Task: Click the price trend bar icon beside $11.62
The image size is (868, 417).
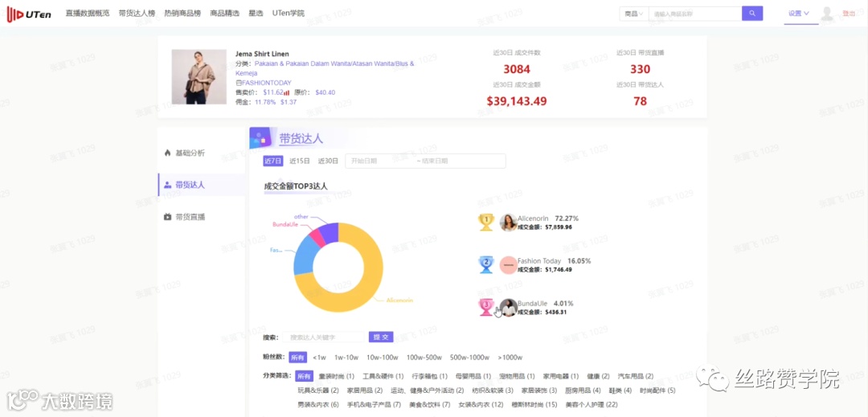Action: tap(287, 93)
